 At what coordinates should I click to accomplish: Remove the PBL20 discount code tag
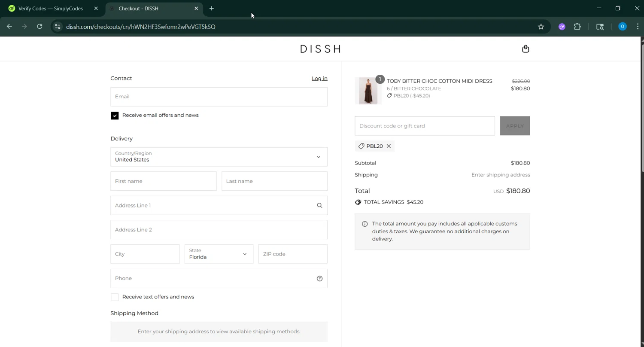click(x=389, y=146)
